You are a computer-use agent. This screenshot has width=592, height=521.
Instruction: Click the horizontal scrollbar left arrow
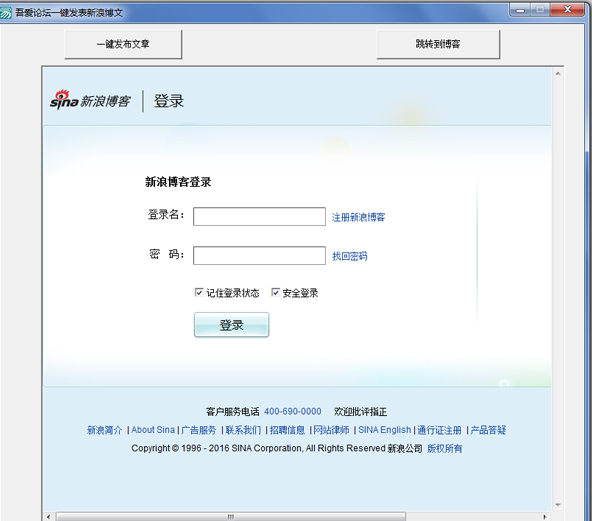click(x=48, y=517)
